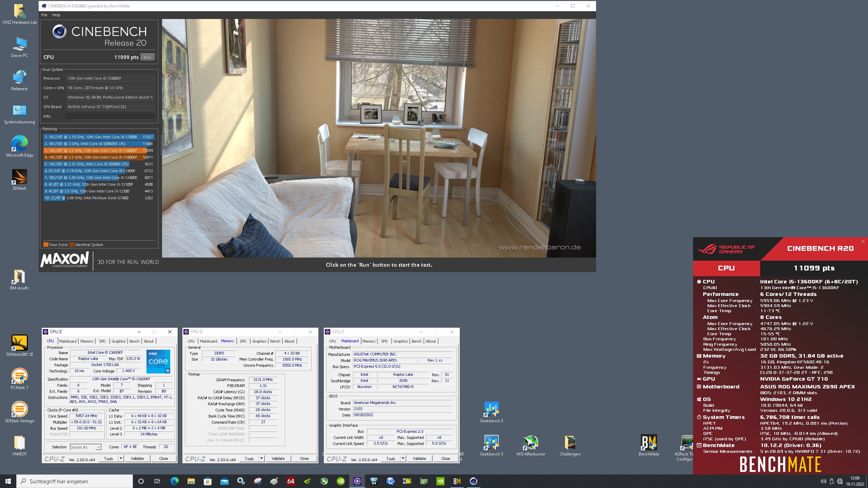Click CPU-Z icon in taskbar
The image size is (868, 488).
pyautogui.click(x=357, y=481)
